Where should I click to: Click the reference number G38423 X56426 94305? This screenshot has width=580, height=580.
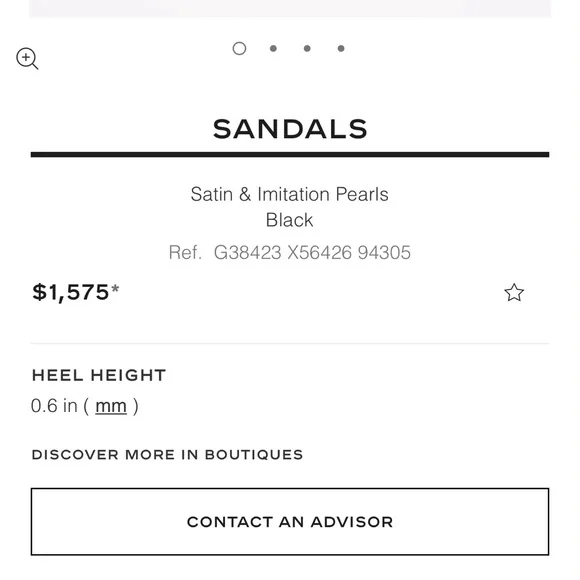(312, 253)
